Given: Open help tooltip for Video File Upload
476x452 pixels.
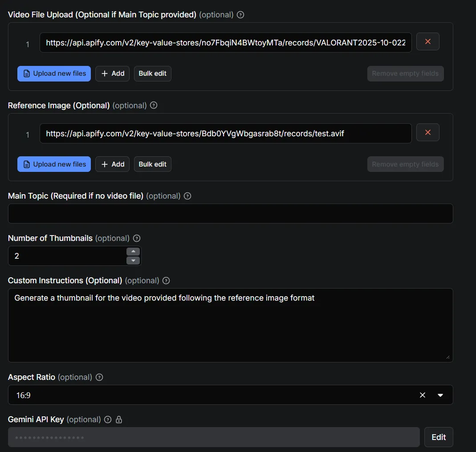Looking at the screenshot, I should coord(240,15).
